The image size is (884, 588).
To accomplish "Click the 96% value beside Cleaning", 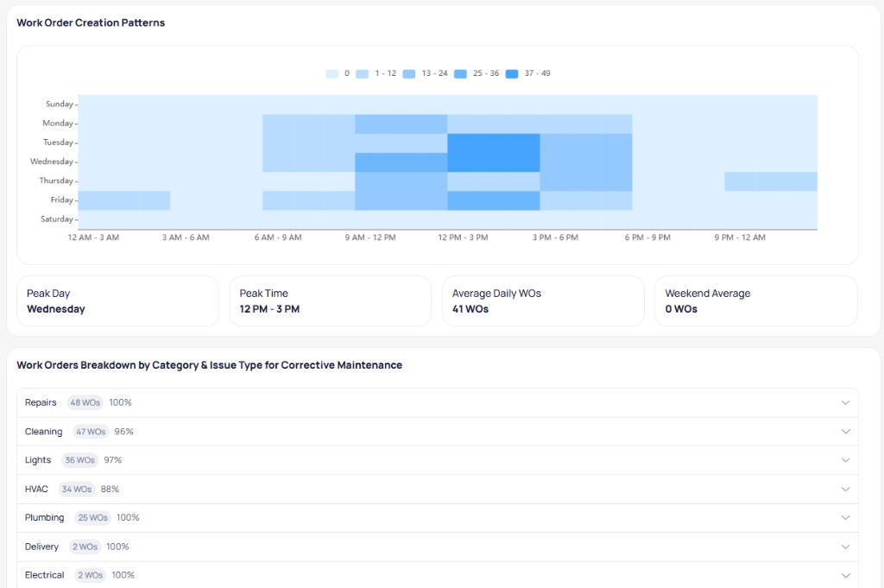I will [124, 431].
